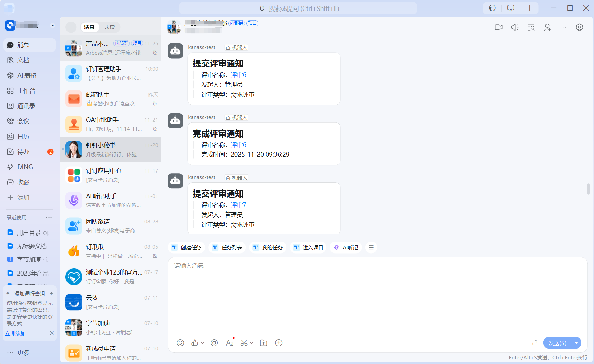Image resolution: width=594 pixels, height=364 pixels.
Task: Click the scissors screenshot icon
Action: tap(244, 343)
